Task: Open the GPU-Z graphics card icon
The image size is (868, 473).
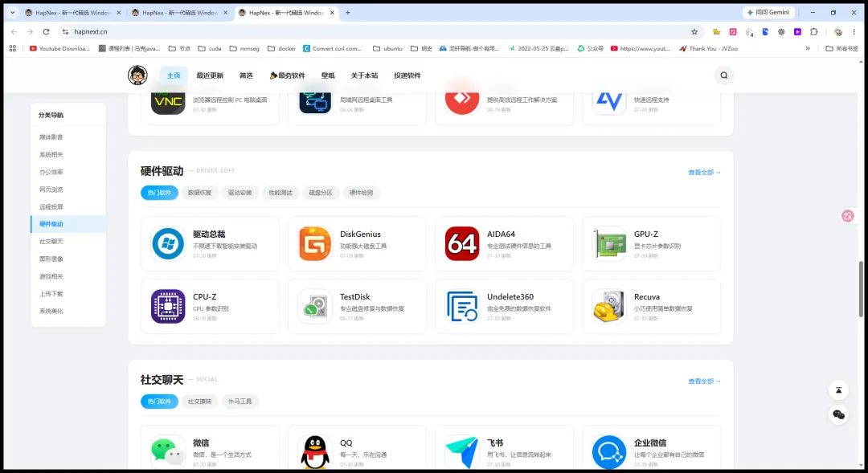Action: pyautogui.click(x=609, y=243)
